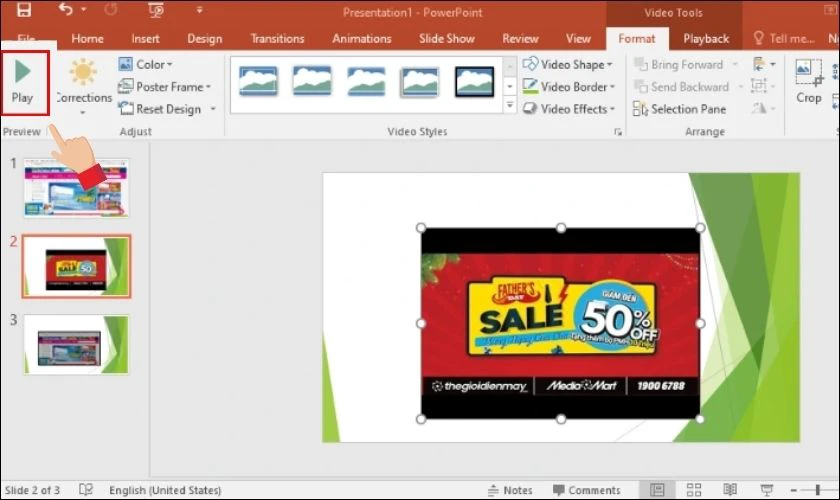Screen dimensions: 840x500
Task: Start Slide Show from status bar icon
Action: 767,490
